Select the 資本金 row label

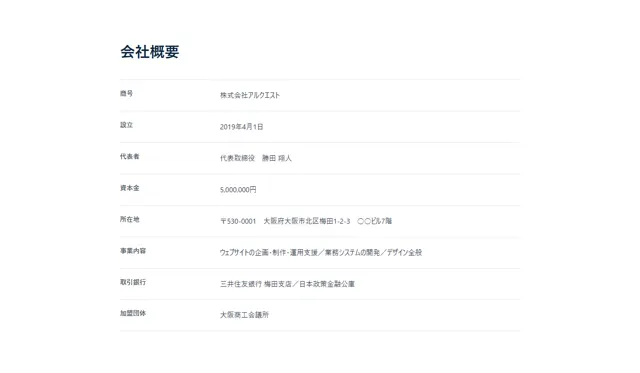click(x=129, y=188)
